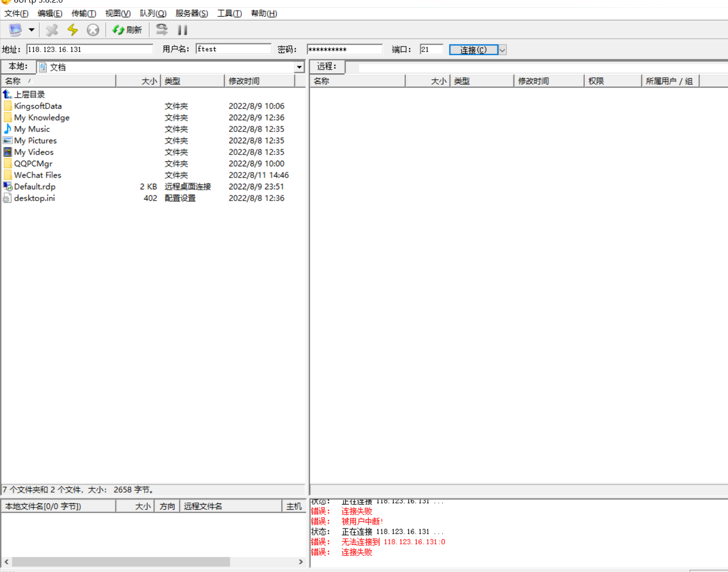Open the local path 文档 dropdown
The height and width of the screenshot is (572, 728).
point(299,67)
